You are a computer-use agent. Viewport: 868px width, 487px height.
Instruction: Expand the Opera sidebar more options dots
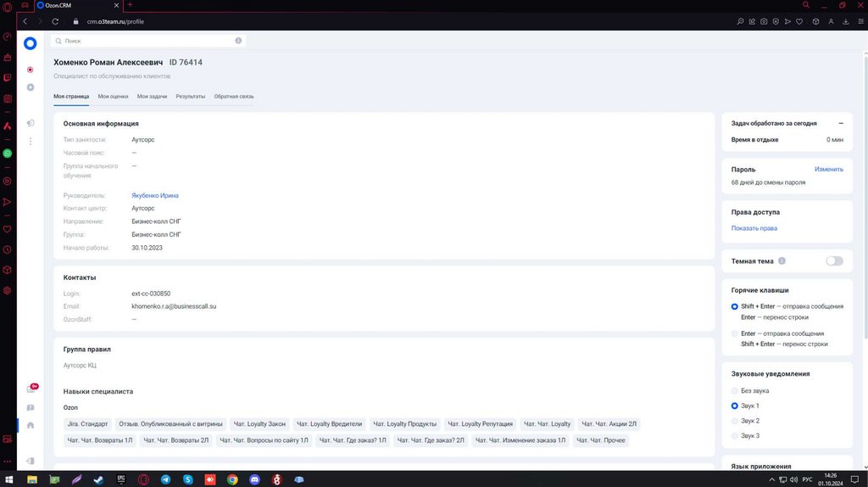[7, 461]
